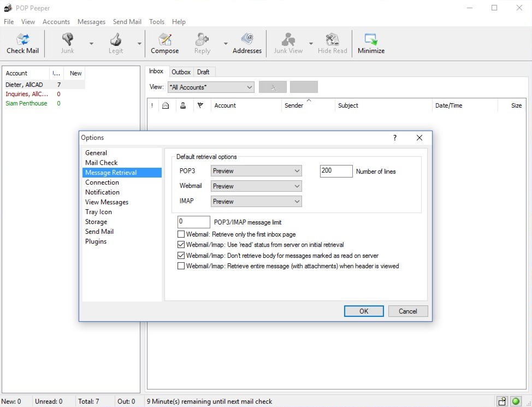Minimize POP Peeper to tray via toolbar

pyautogui.click(x=371, y=44)
